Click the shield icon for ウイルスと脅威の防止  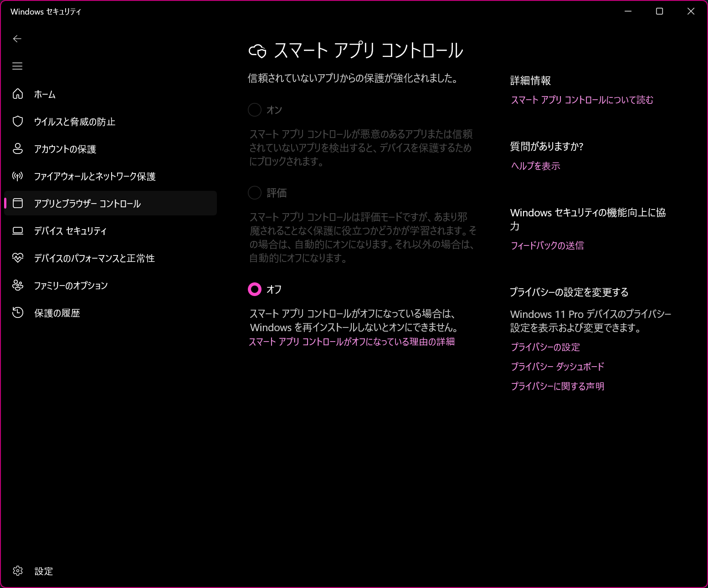(18, 121)
